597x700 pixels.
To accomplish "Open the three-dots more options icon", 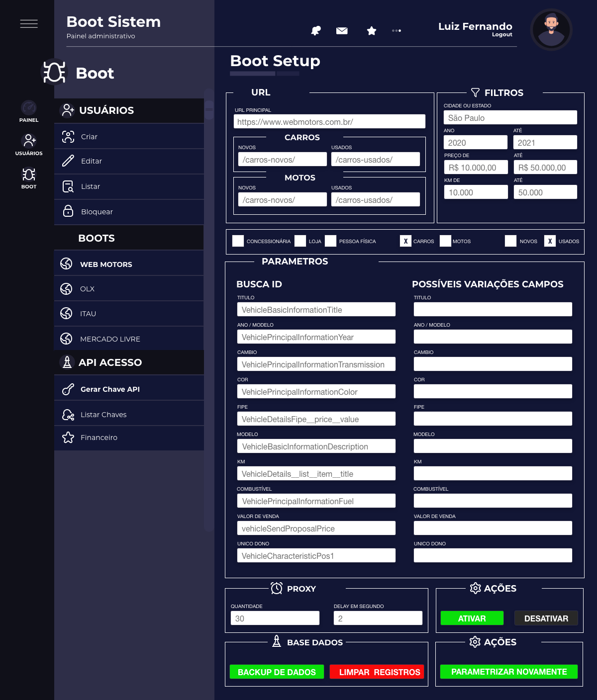I will 397,31.
